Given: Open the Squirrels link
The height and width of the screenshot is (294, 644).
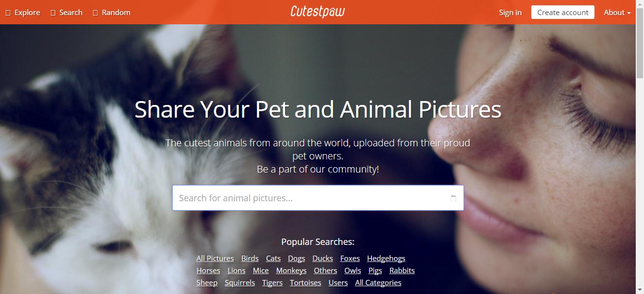Looking at the screenshot, I should [240, 283].
